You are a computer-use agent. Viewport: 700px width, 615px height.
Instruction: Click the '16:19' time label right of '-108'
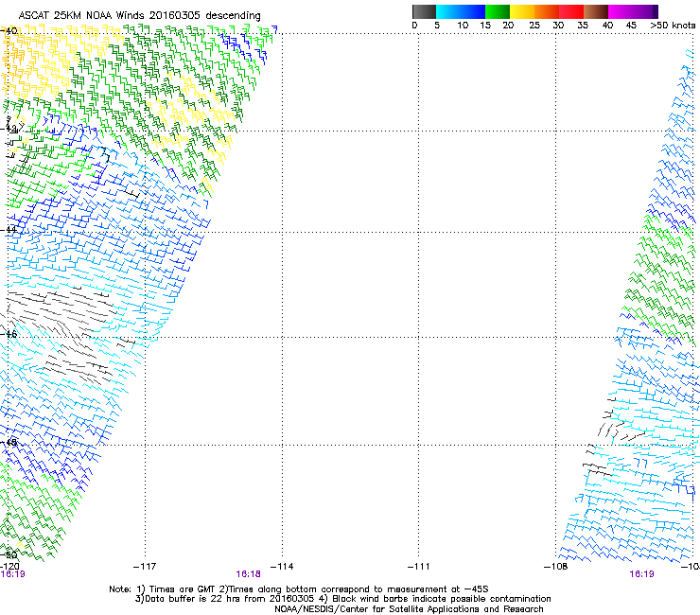pos(641,574)
